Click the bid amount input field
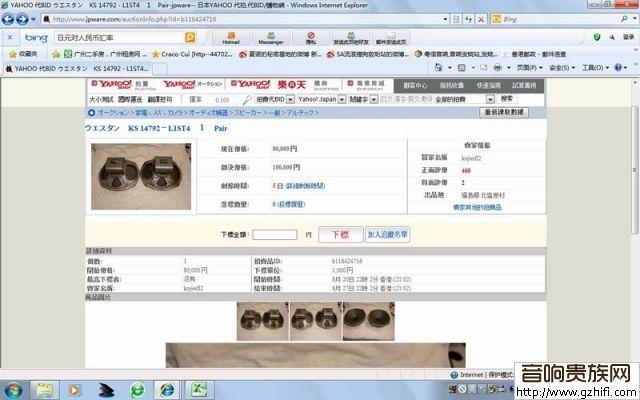Screen dimensions: 640x400 pyautogui.click(x=275, y=235)
